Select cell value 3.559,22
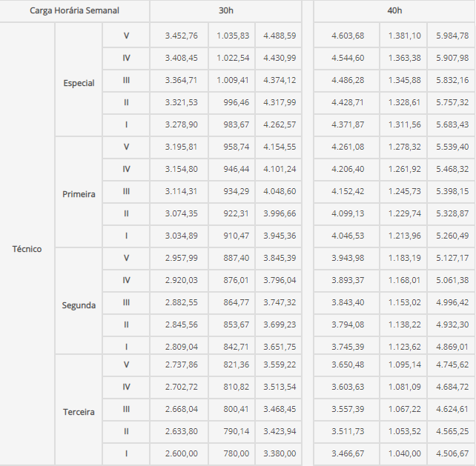 (x=280, y=365)
